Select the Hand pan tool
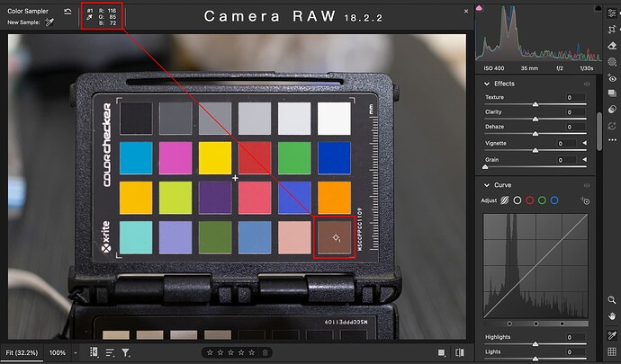621x364 pixels. tap(612, 316)
